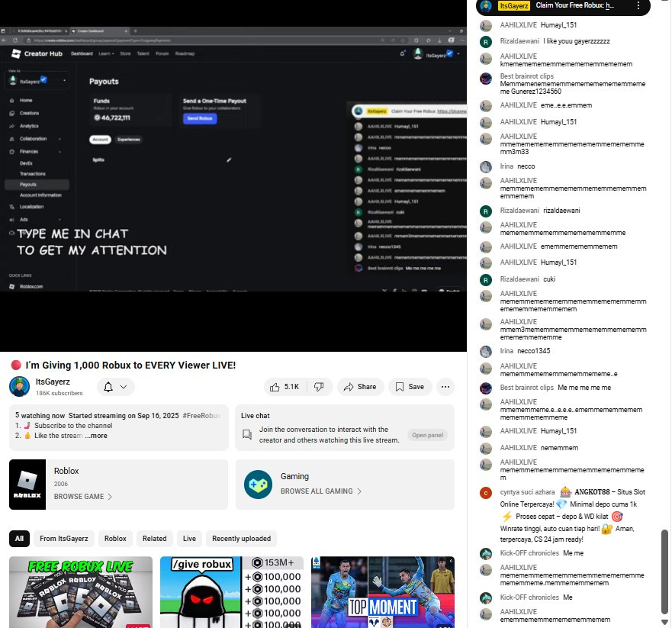Click the notification bell in Creator Hub video
The image size is (672, 628).
tap(402, 53)
